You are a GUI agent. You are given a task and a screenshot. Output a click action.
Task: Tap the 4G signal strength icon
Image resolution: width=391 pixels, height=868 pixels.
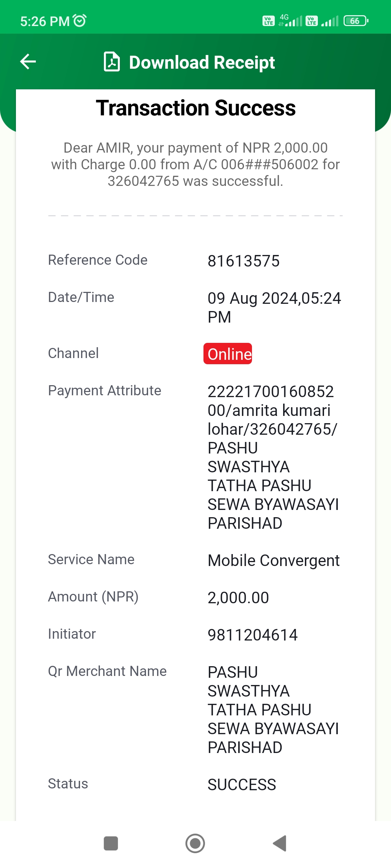(x=290, y=21)
